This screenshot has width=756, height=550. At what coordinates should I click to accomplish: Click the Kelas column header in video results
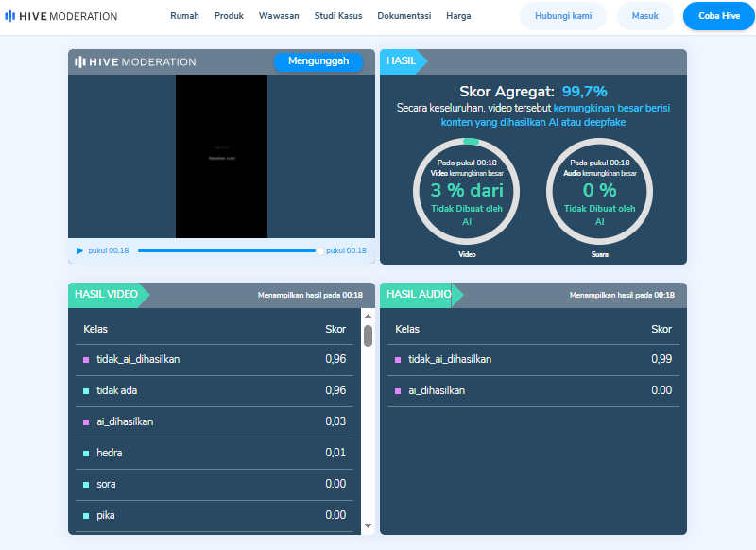point(95,329)
